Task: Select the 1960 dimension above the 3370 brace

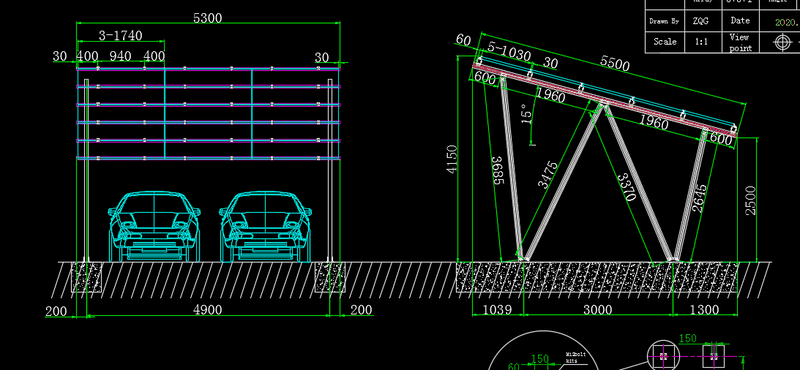Action: click(654, 122)
